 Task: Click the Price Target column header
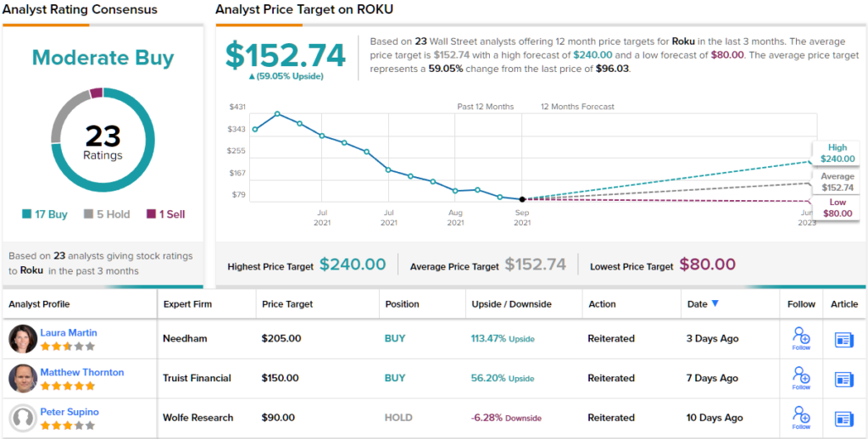pos(287,304)
